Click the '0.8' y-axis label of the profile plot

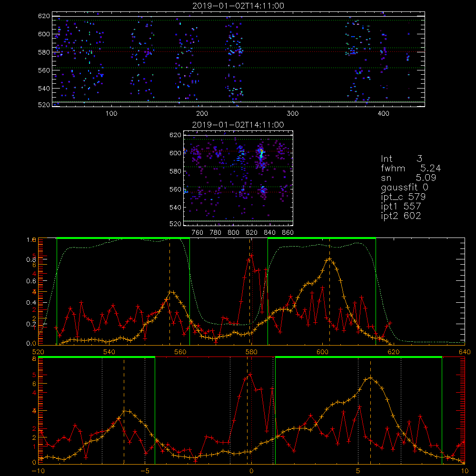[31, 259]
